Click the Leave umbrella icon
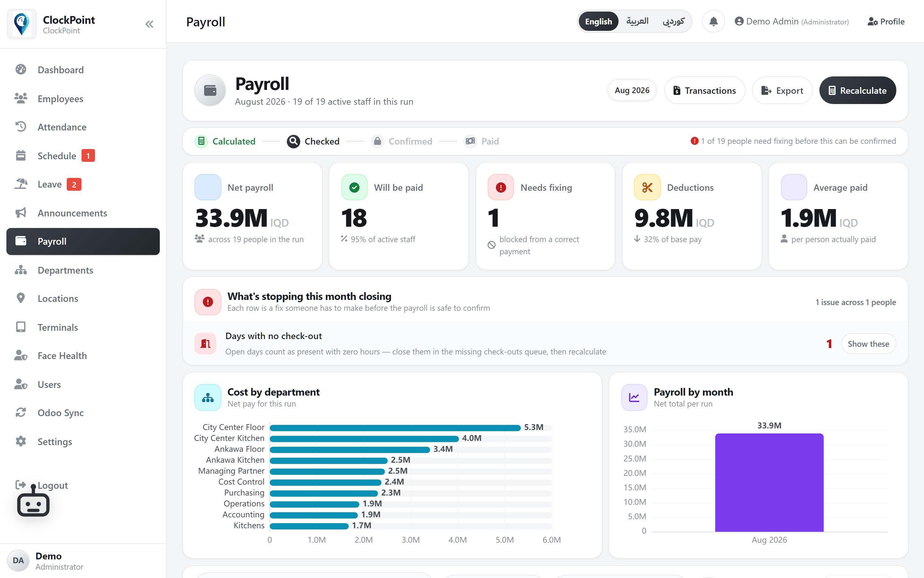 (x=21, y=184)
